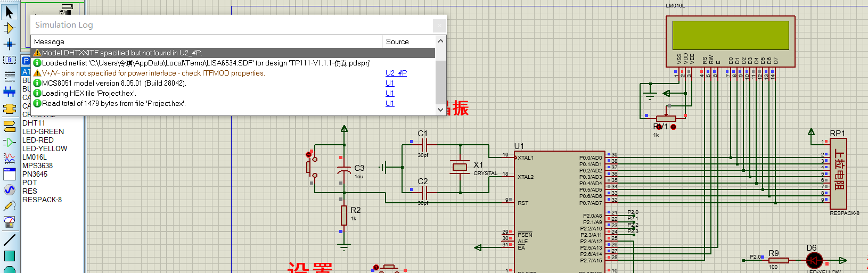The width and height of the screenshot is (868, 273).
Task: Click capacitor C1 30pf on schematic
Action: (424, 144)
